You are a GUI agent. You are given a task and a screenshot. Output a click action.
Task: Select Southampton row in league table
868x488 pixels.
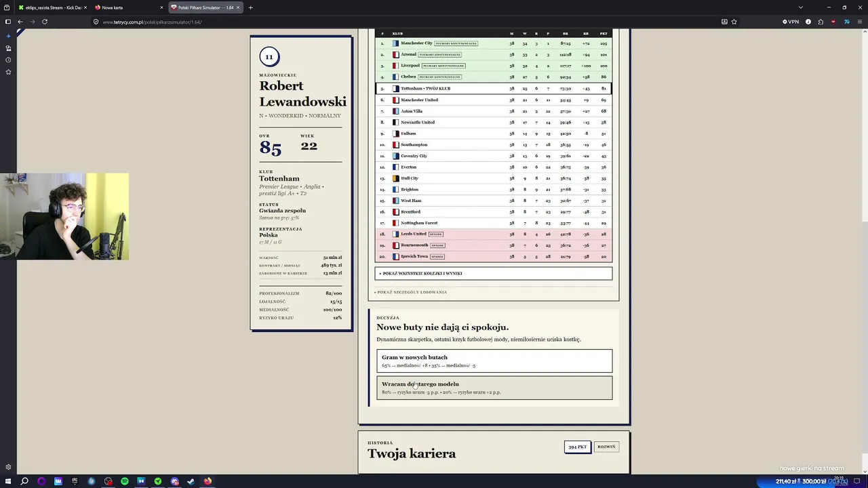pos(494,144)
